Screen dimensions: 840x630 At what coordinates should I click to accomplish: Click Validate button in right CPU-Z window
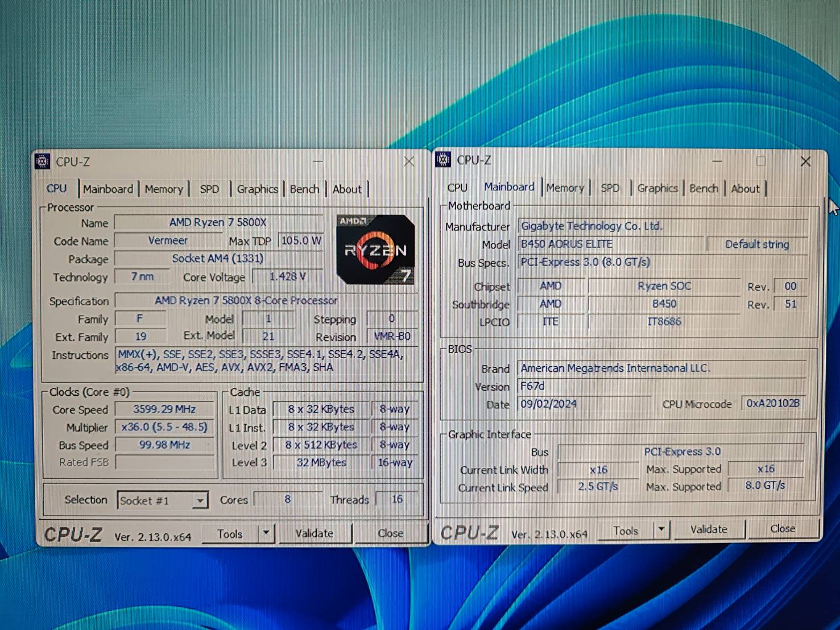point(709,529)
